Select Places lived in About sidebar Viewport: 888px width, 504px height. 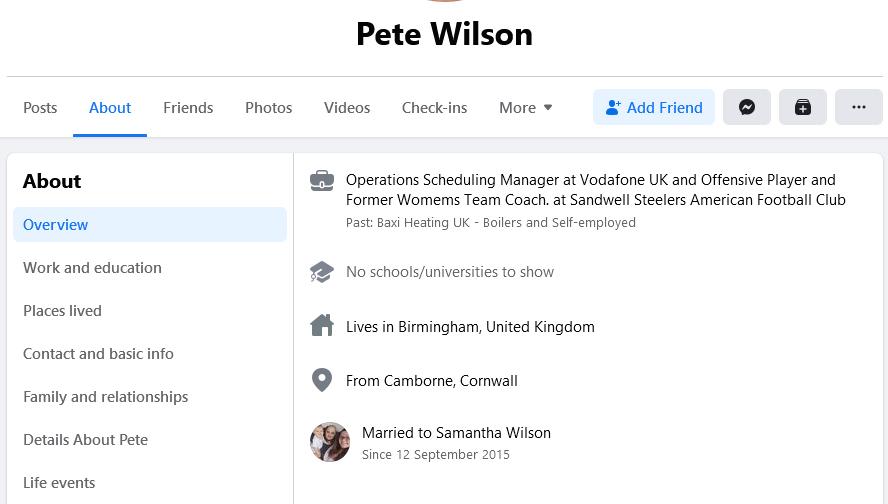[x=62, y=311]
